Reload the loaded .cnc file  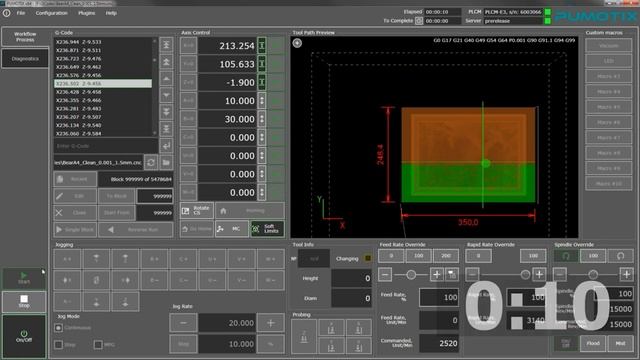[x=151, y=162]
